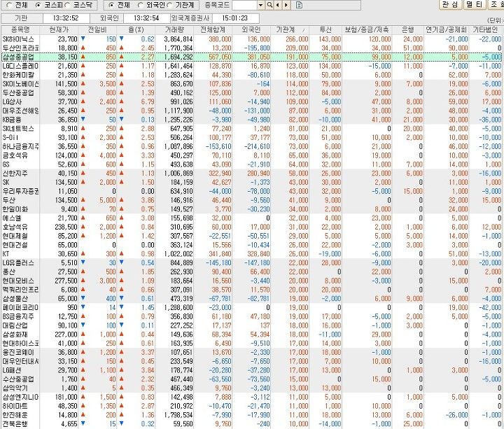
Task: Click the 연기금/공제회 column header
Action: click(447, 30)
